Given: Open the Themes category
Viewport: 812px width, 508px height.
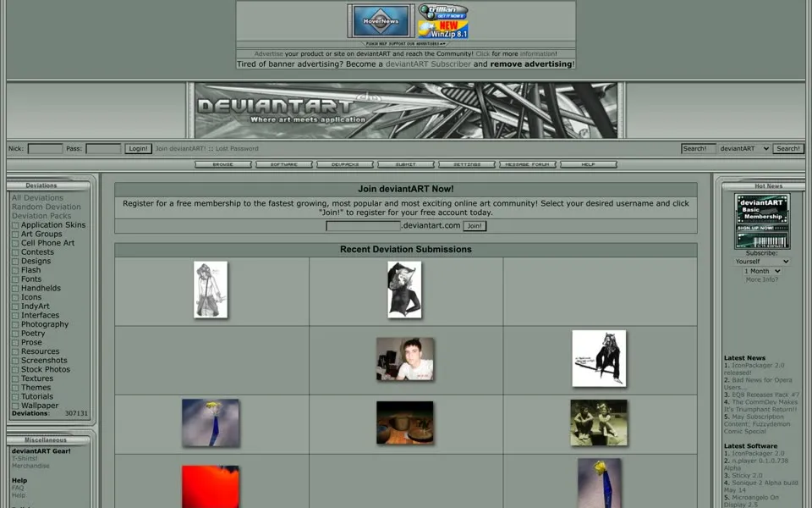Looking at the screenshot, I should [36, 387].
